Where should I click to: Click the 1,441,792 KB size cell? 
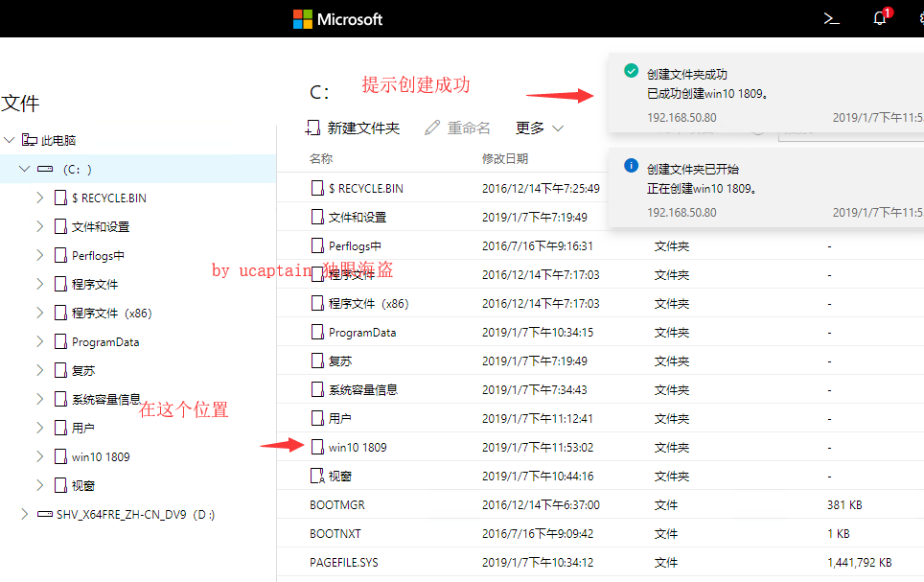pyautogui.click(x=859, y=563)
